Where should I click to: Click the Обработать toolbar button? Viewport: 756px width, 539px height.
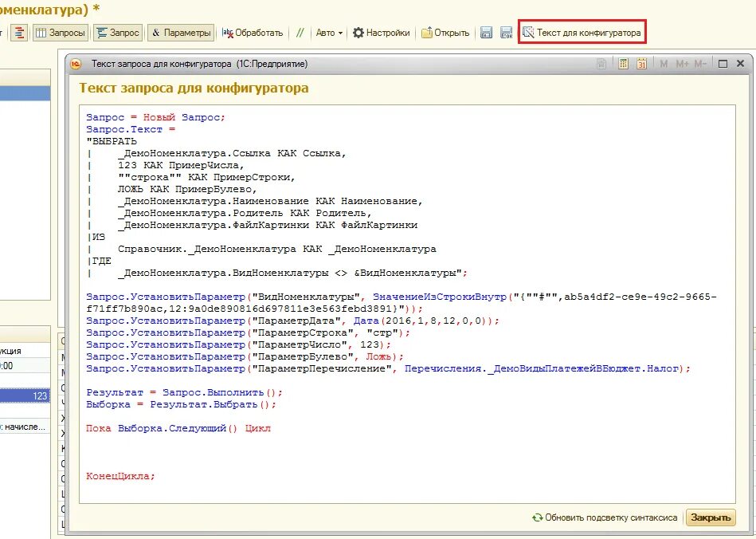click(253, 33)
